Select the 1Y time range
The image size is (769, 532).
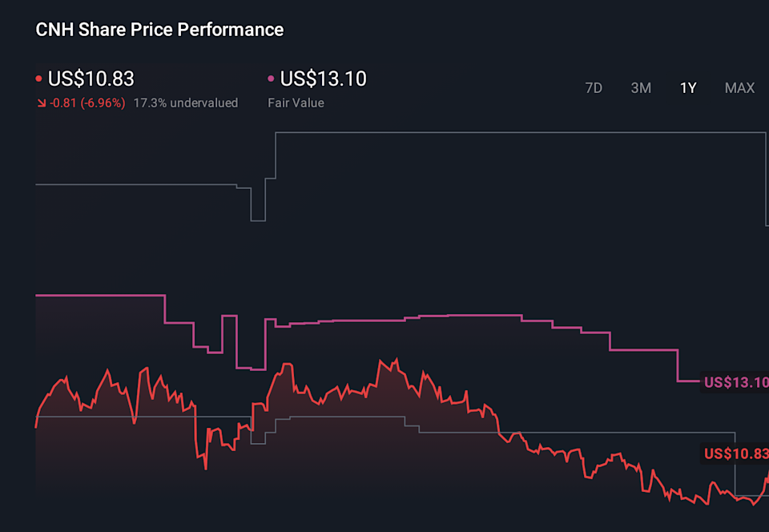pos(688,88)
